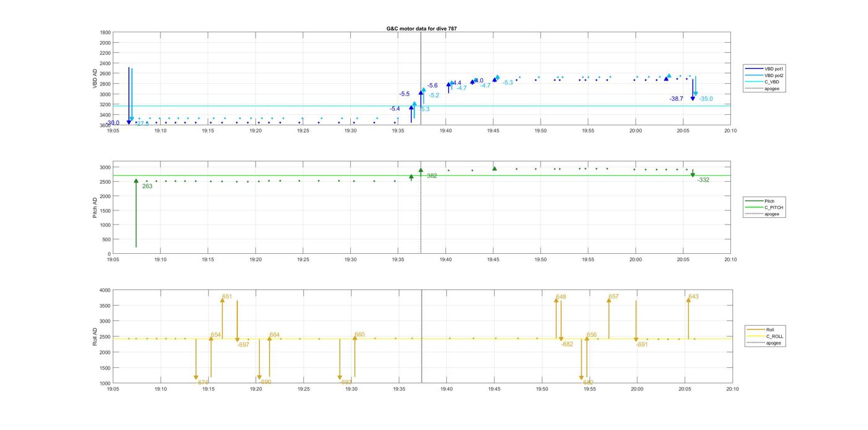
Task: Click the '643' roll annotation
Action: coord(694,297)
